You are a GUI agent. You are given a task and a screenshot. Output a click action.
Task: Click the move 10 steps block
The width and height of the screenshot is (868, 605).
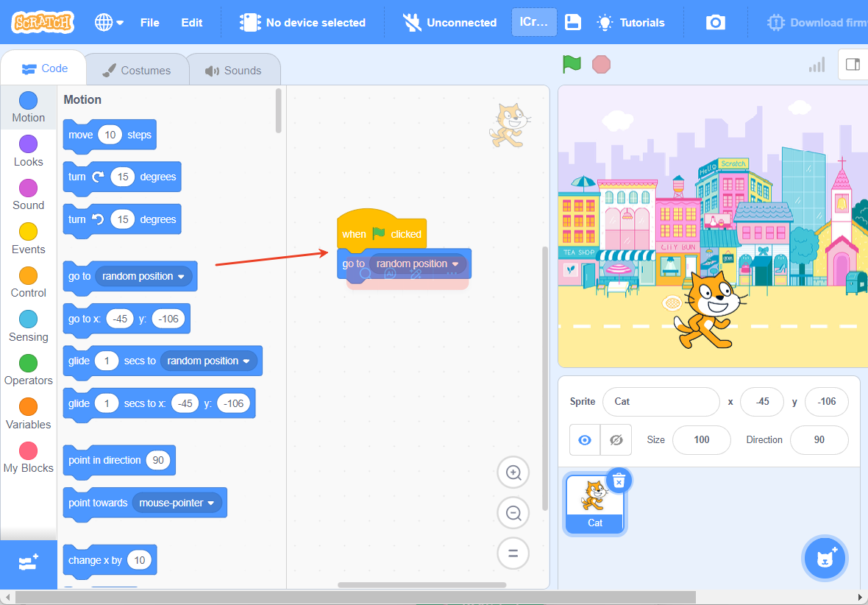(110, 135)
